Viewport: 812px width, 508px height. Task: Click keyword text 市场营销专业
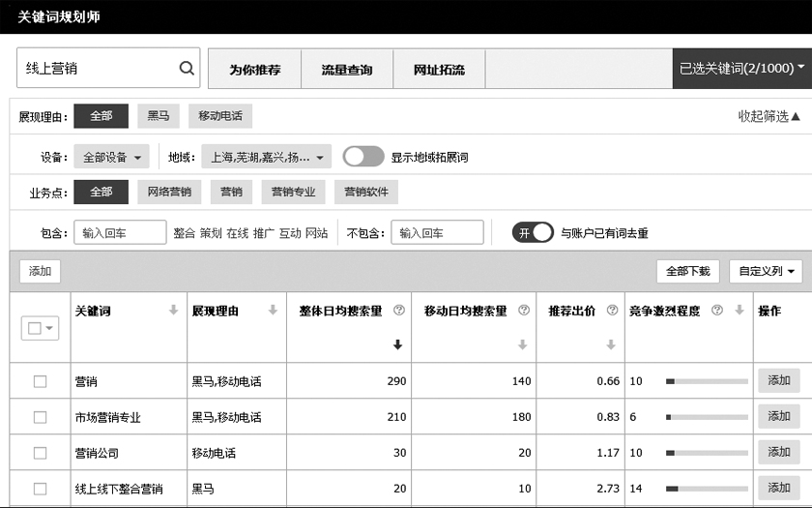pos(107,417)
